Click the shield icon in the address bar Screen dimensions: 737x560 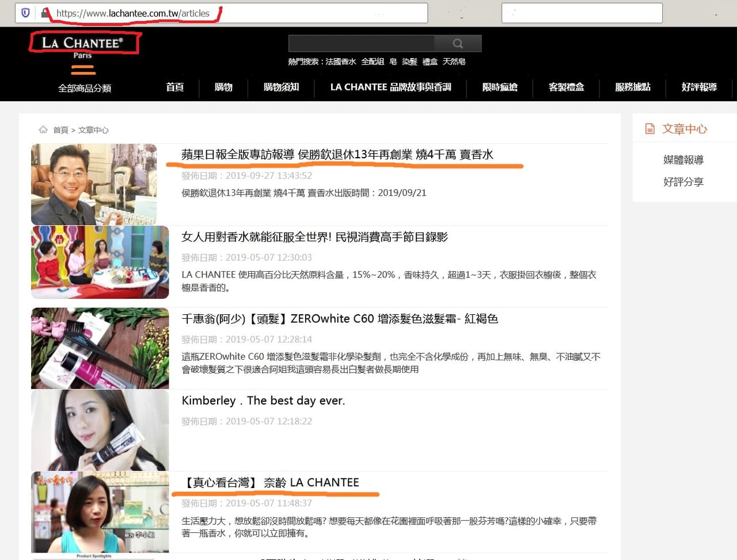pos(25,13)
